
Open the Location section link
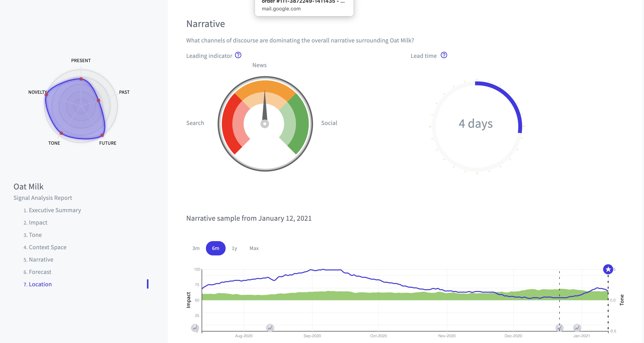tap(40, 284)
